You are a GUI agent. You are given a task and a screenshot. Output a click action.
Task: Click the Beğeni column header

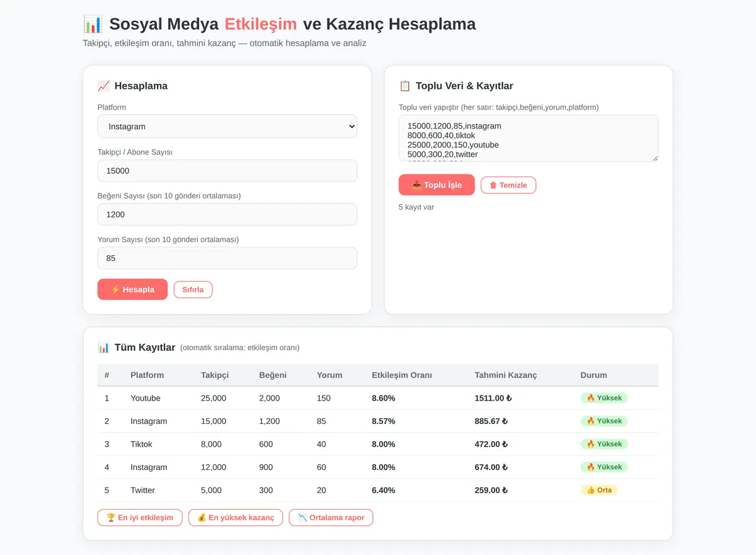pyautogui.click(x=273, y=375)
